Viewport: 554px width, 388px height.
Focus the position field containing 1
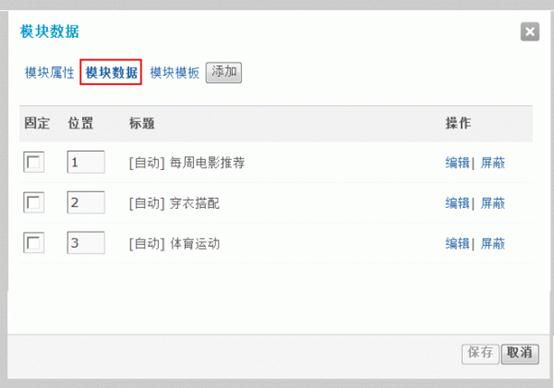(x=86, y=162)
